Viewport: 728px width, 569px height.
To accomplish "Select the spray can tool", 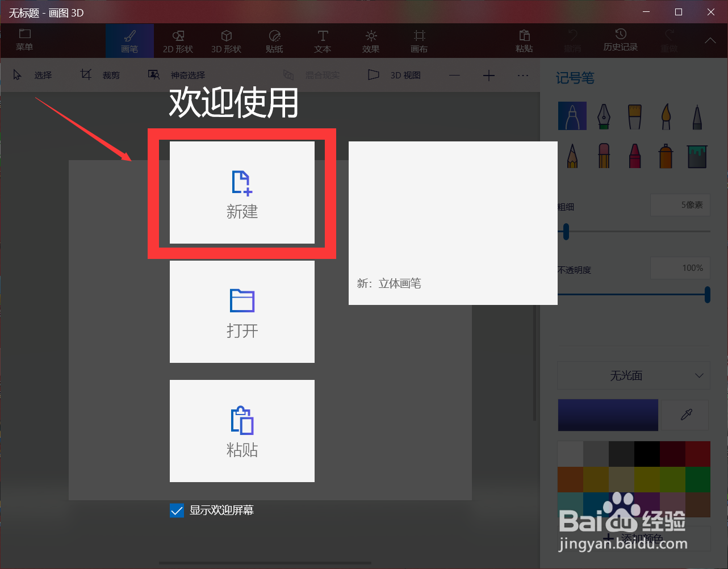I will [666, 156].
